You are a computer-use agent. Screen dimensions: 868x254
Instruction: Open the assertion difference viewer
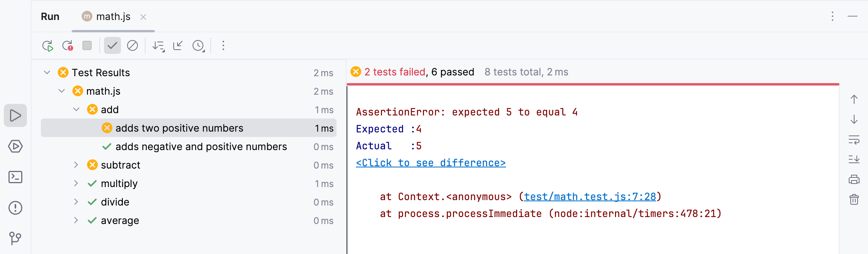(x=430, y=162)
